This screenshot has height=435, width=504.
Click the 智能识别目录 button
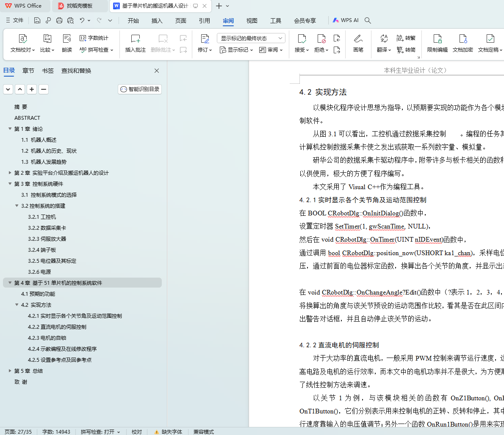140,89
